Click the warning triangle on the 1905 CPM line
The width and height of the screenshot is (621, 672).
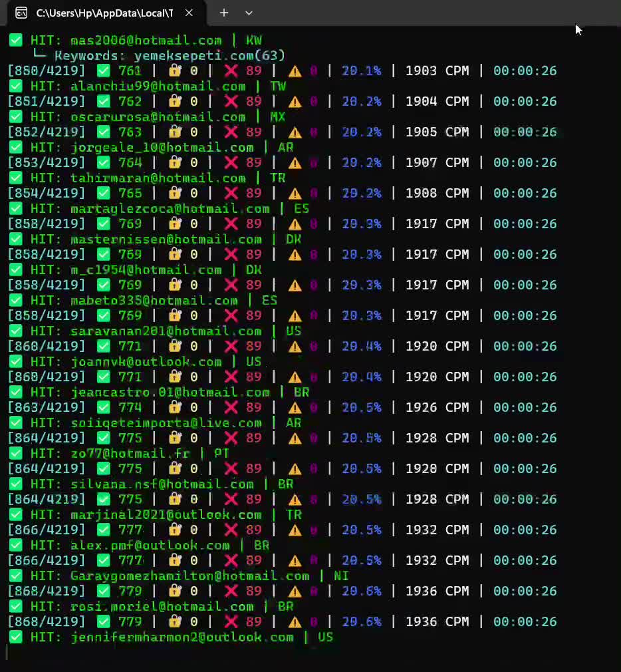pos(295,132)
